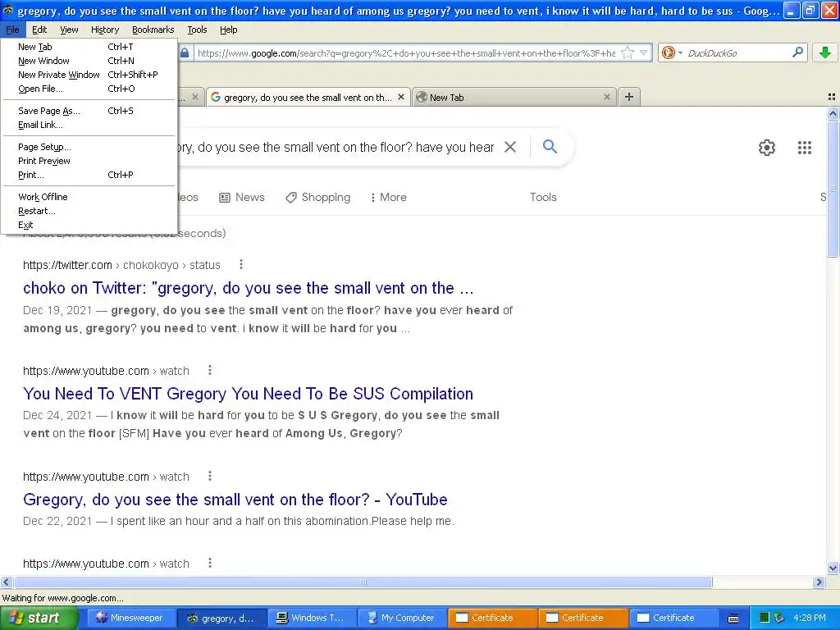Bookmark this page with the star icon
The width and height of the screenshot is (840, 630).
pos(628,52)
